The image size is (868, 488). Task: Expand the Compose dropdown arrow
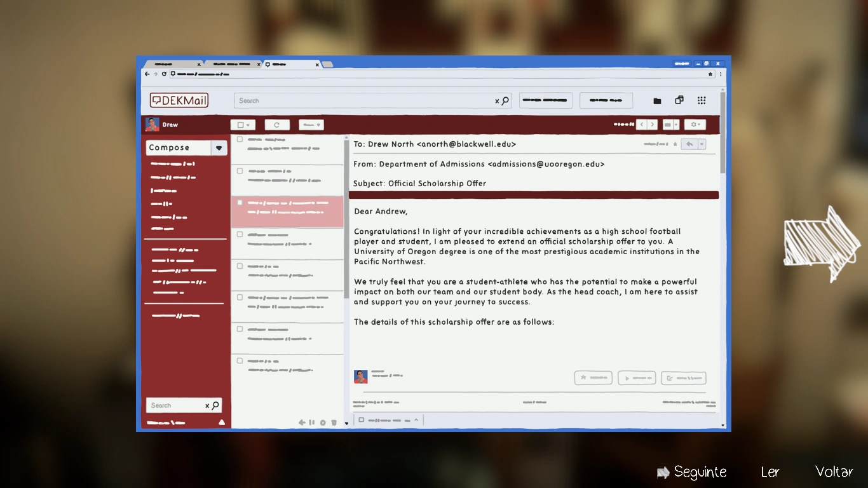pos(219,148)
